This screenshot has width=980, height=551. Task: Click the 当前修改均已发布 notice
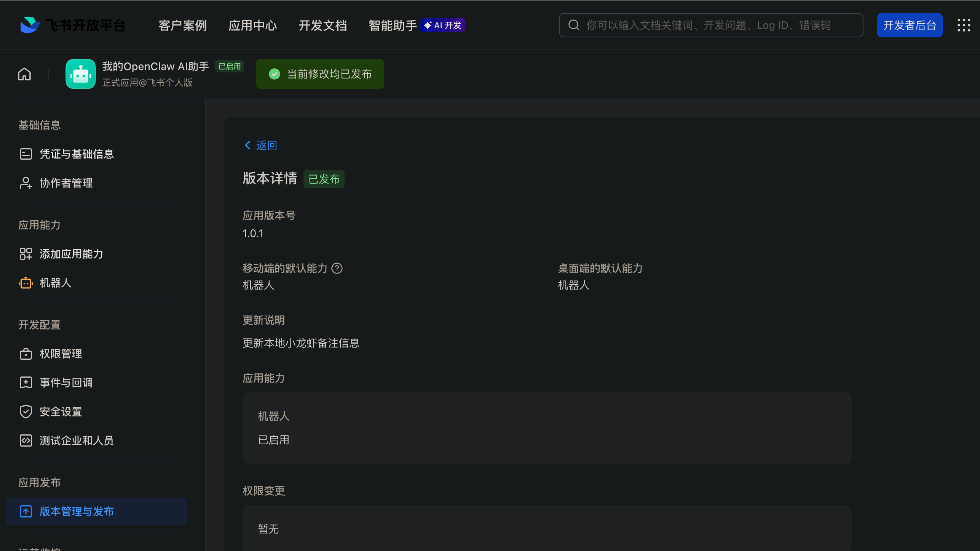pos(320,74)
